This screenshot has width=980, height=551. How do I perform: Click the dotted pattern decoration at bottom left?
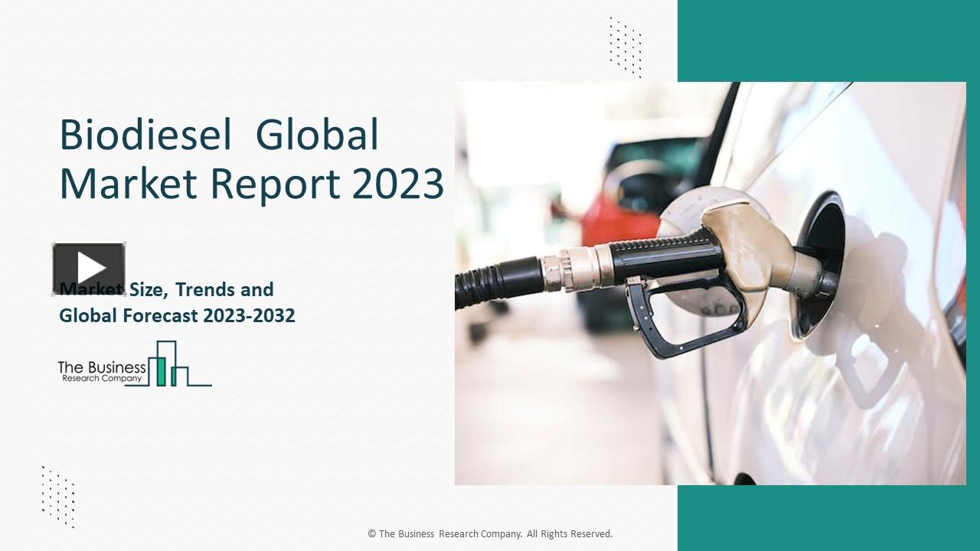click(x=58, y=496)
